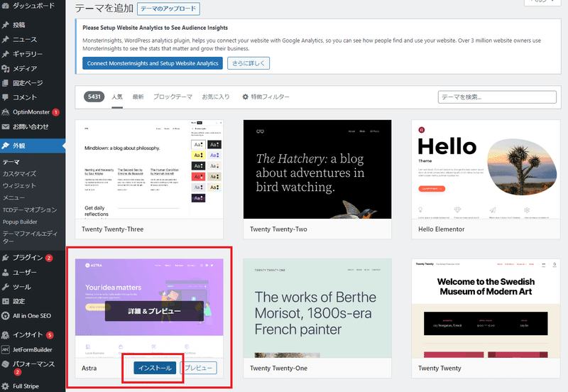The height and width of the screenshot is (392, 568).
Task: Click the OptinMonster notification badge 1
Action: point(56,112)
